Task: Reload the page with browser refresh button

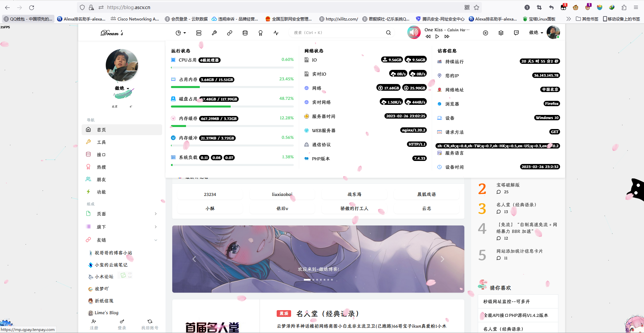Action: click(32, 7)
